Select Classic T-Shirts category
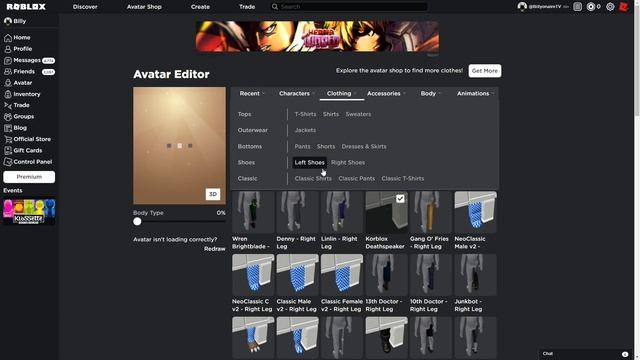The image size is (640, 360). coord(402,179)
